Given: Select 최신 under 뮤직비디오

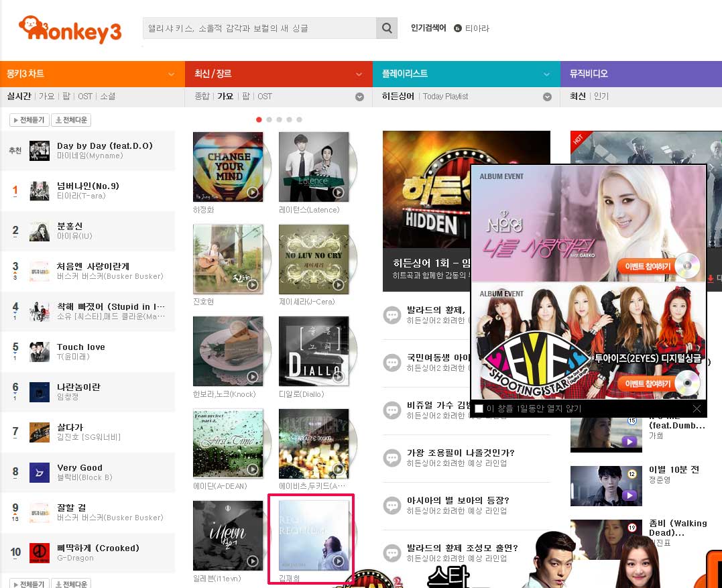Looking at the screenshot, I should pos(577,97).
